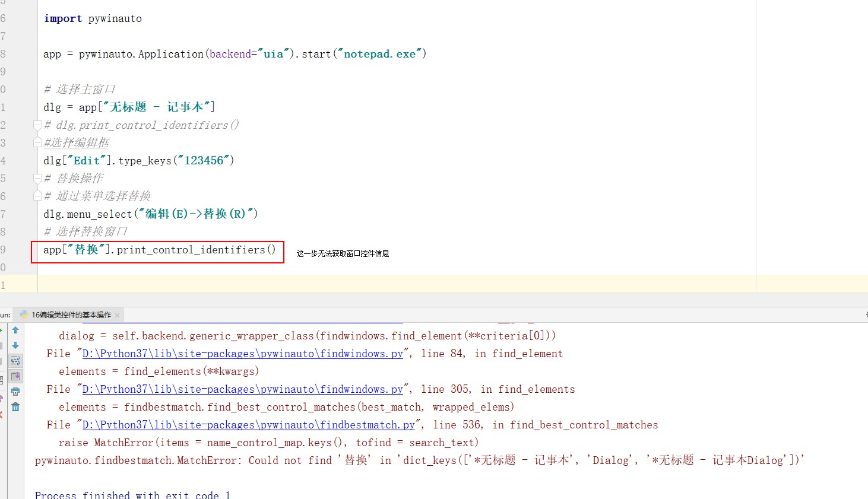Click the Python icon on the run tab
This screenshot has height=499, width=868.
[24, 315]
